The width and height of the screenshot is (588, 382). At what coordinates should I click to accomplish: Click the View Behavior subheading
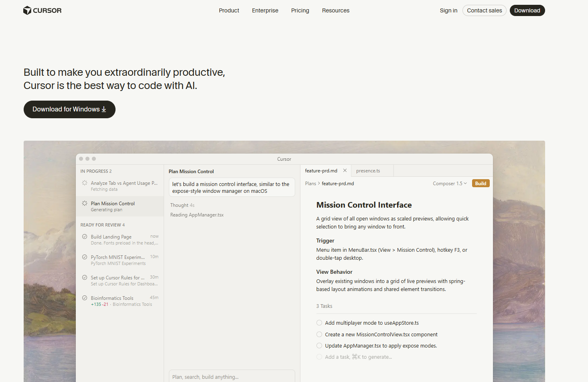pyautogui.click(x=334, y=272)
